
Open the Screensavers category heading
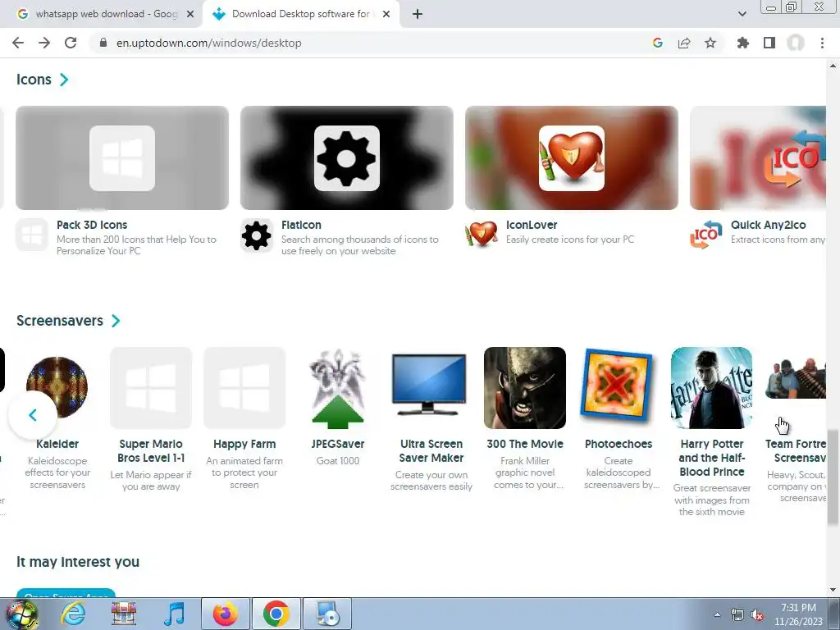pyautogui.click(x=59, y=321)
